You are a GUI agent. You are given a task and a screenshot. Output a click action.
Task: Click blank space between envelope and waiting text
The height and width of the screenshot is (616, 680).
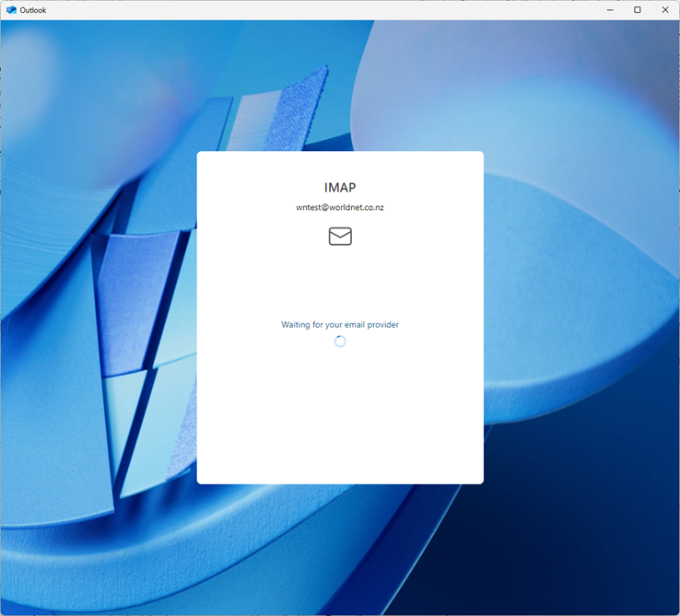click(340, 281)
